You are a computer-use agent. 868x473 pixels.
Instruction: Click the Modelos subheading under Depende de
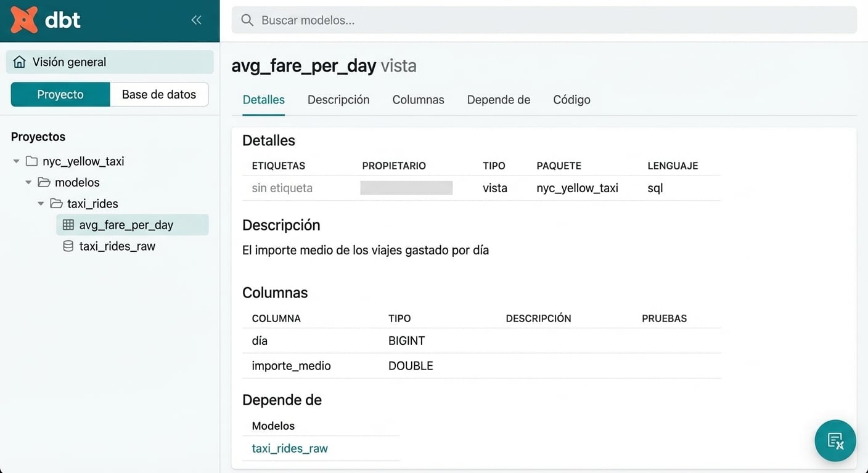coord(273,426)
